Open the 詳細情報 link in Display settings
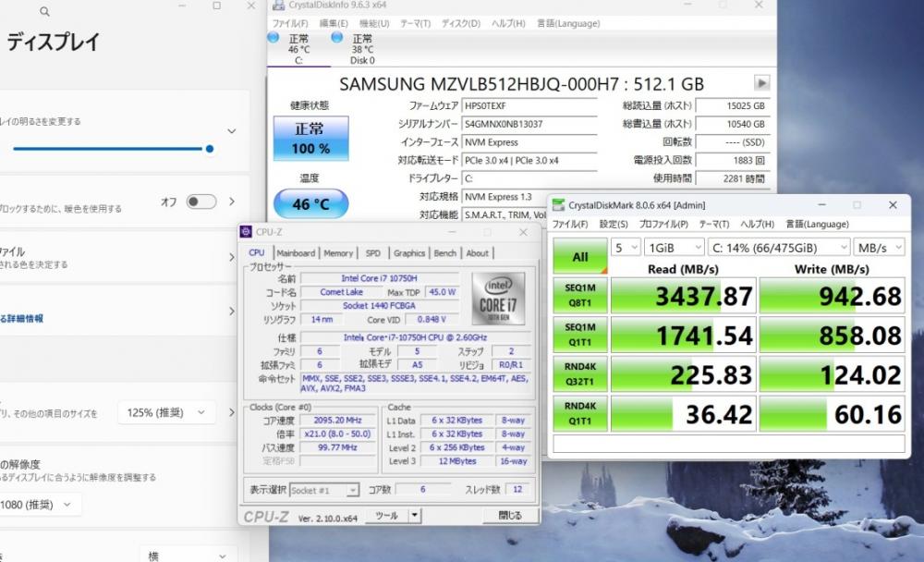This screenshot has height=562, width=924. coord(22,319)
